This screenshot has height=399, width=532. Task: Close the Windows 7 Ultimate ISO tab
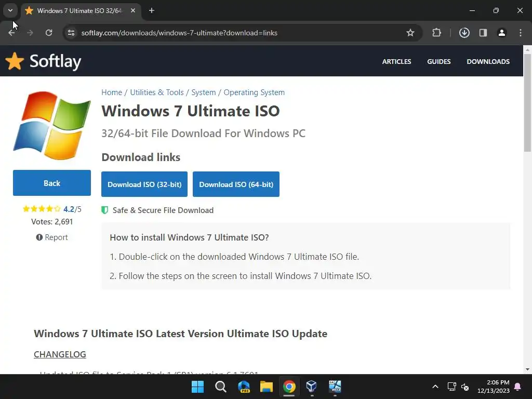tap(133, 11)
